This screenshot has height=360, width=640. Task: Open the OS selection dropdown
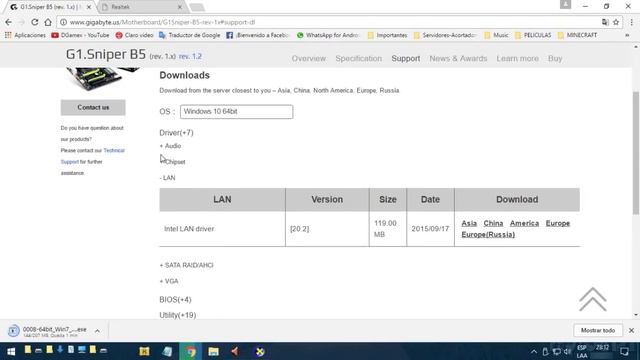point(236,111)
